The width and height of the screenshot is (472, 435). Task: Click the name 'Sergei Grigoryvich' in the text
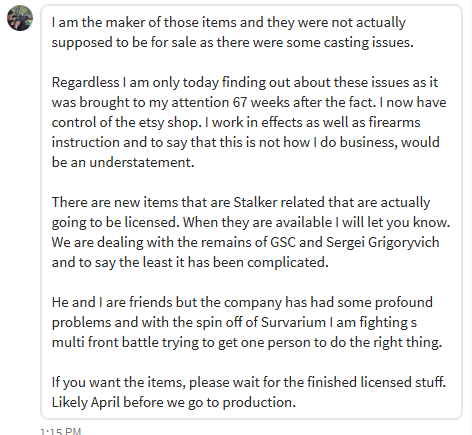383,243
